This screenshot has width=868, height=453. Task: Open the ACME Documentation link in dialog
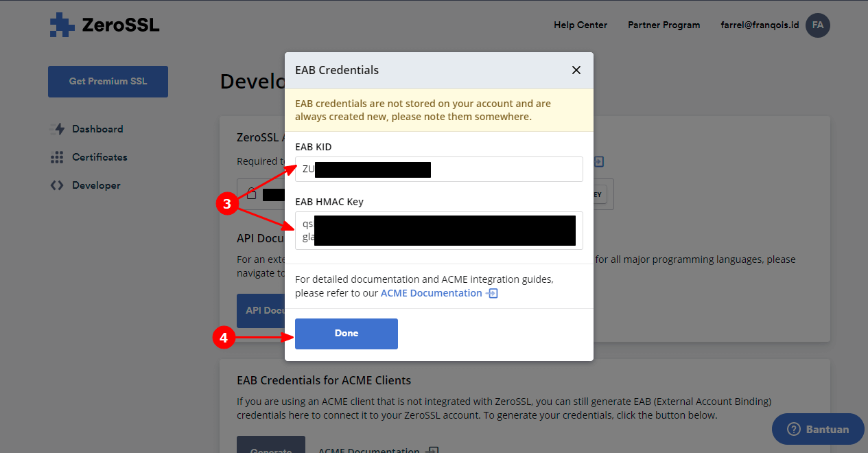click(432, 293)
